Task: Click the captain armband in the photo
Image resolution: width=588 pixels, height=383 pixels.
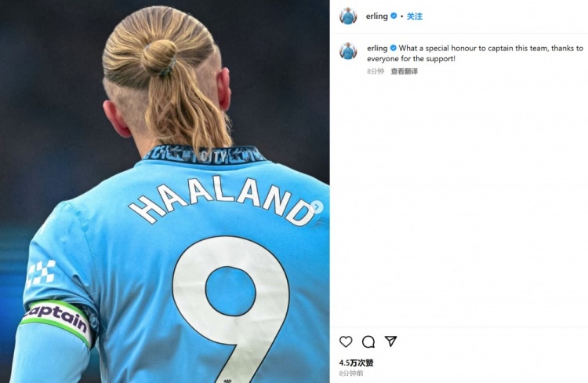Action: (x=58, y=321)
